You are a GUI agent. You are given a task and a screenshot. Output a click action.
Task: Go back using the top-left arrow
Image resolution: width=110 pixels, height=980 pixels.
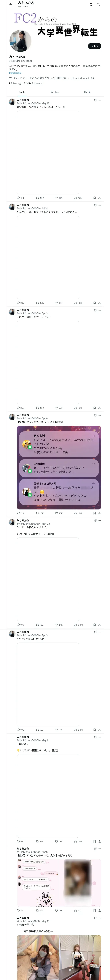point(11,5)
